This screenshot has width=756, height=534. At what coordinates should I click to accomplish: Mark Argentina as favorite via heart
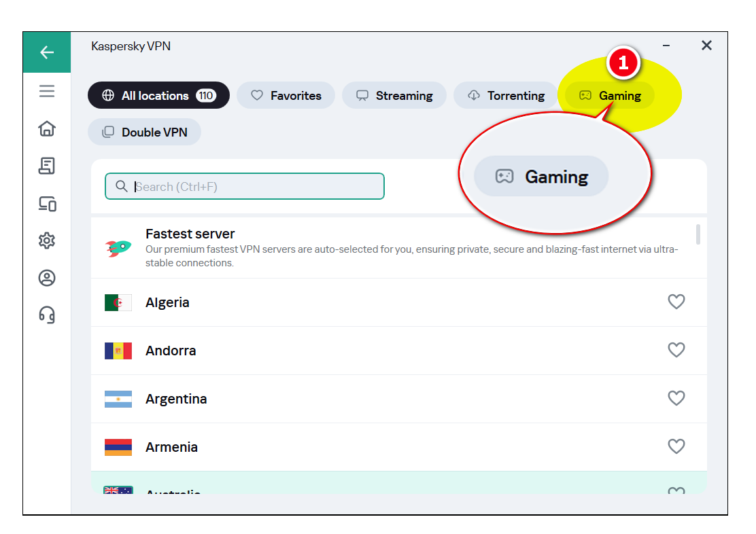676,398
